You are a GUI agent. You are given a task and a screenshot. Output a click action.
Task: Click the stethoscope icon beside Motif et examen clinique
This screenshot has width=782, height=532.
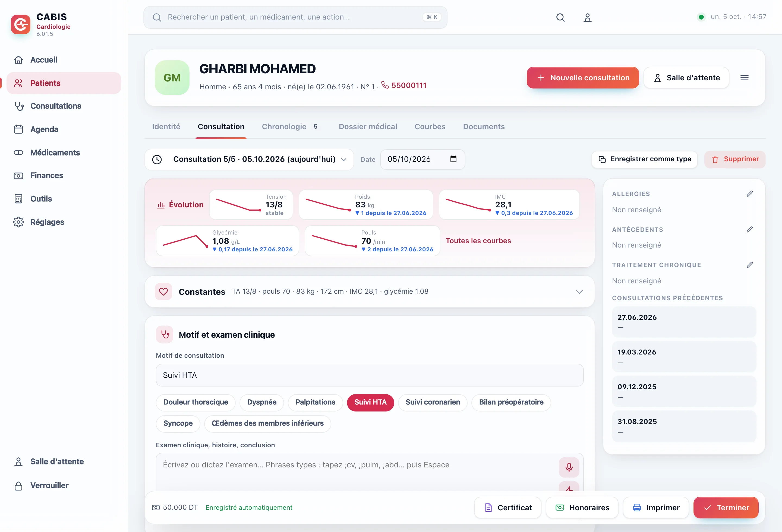[x=165, y=335]
